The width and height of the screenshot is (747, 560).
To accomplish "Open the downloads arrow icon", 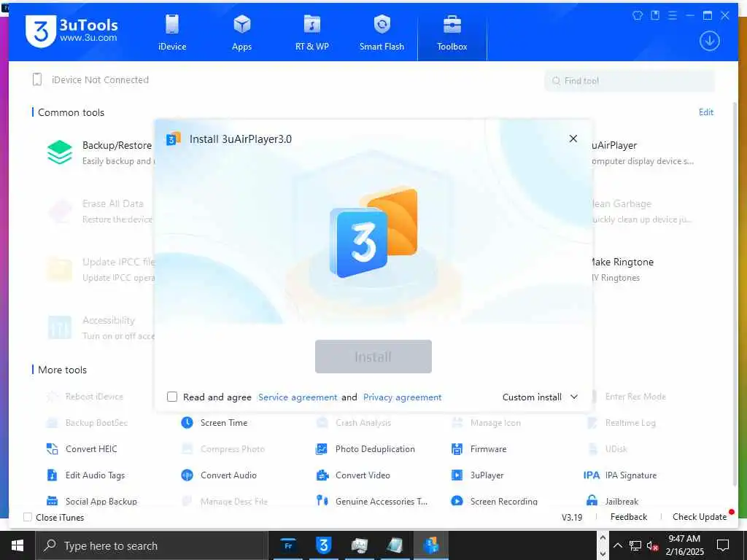I will click(709, 41).
